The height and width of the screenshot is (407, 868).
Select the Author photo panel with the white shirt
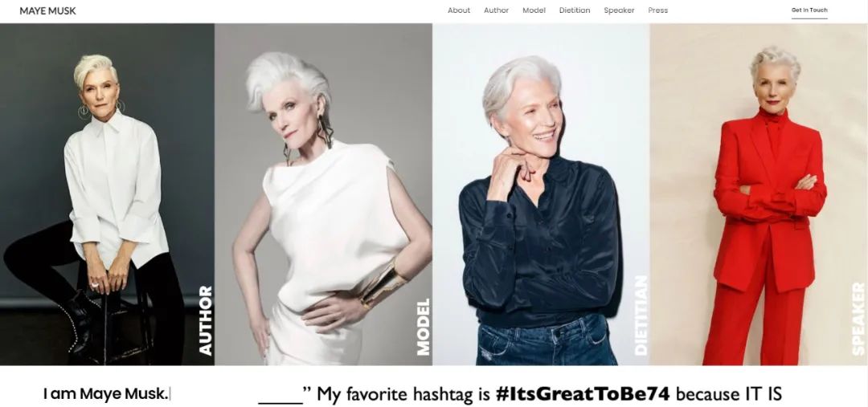(x=107, y=194)
